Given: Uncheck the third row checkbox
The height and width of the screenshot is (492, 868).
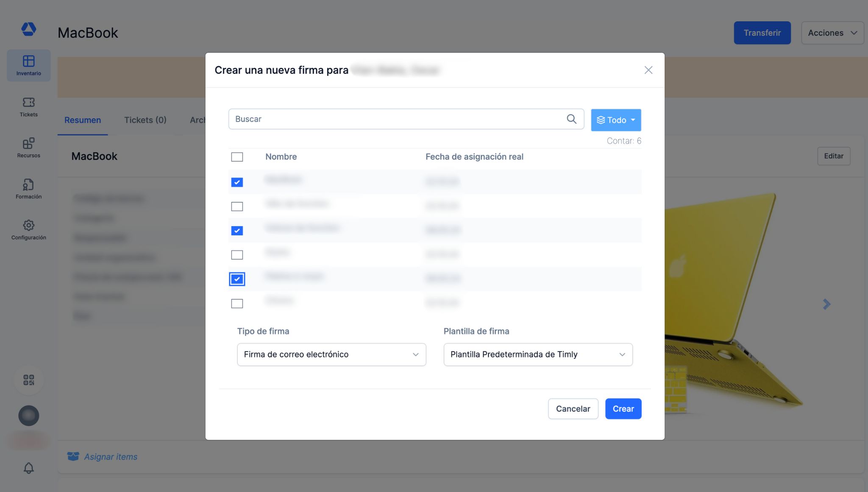Looking at the screenshot, I should pyautogui.click(x=237, y=231).
